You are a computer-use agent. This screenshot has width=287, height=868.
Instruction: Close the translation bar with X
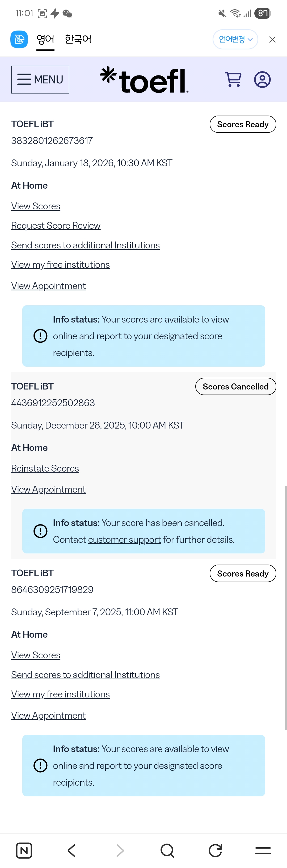[x=272, y=39]
